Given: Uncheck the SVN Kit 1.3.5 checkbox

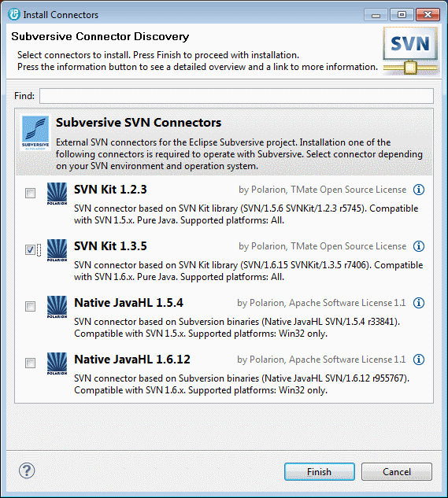Looking at the screenshot, I should (x=30, y=249).
